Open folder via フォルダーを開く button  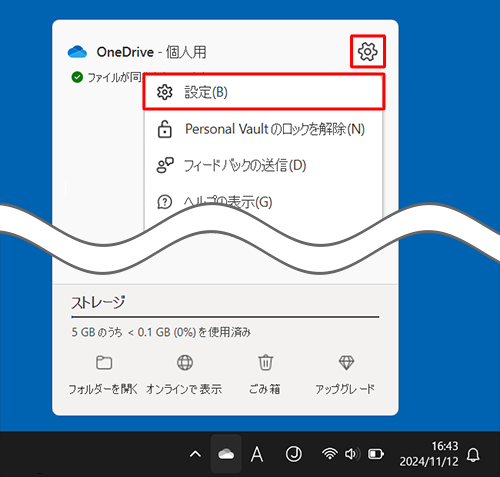coord(103,376)
